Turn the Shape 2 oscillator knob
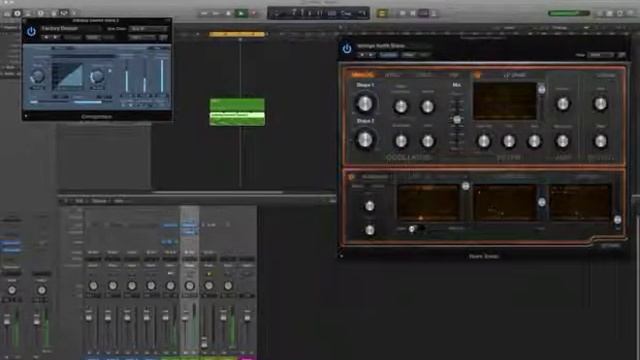Screen dimensions: 640x360 364,140
